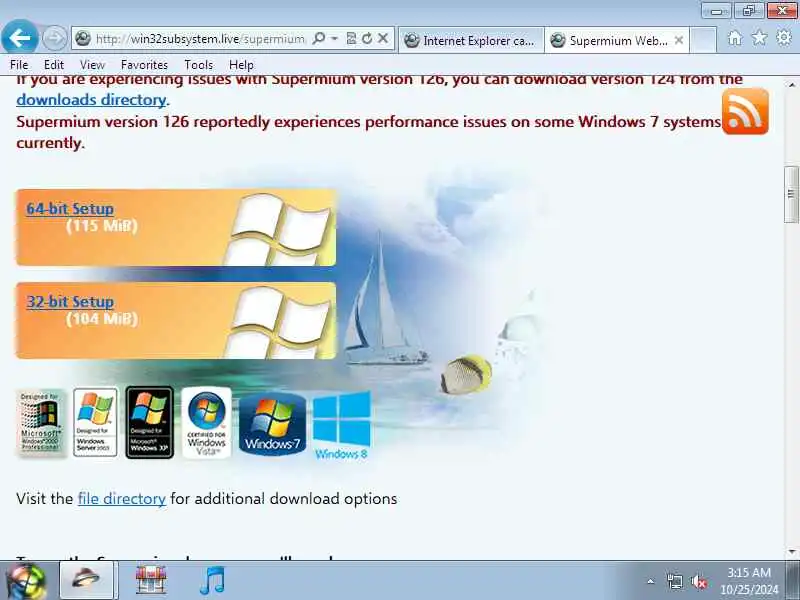Click the Show Desktop strip

coord(794,581)
